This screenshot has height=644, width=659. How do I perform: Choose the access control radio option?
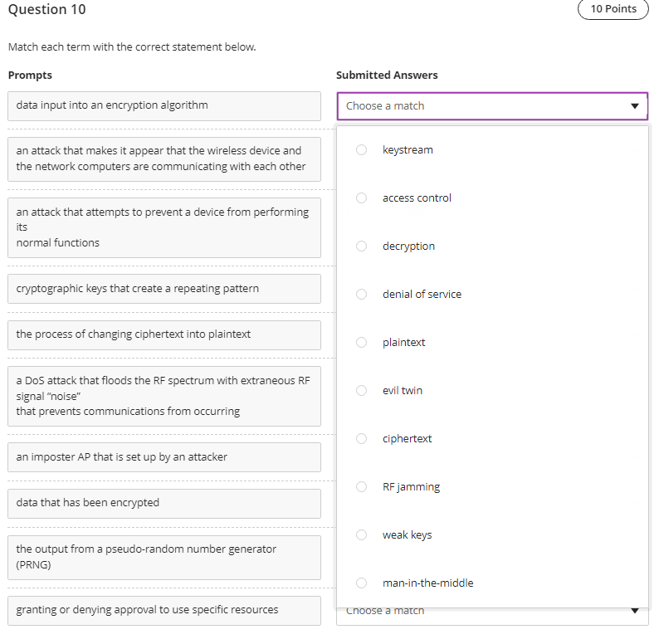coord(361,198)
